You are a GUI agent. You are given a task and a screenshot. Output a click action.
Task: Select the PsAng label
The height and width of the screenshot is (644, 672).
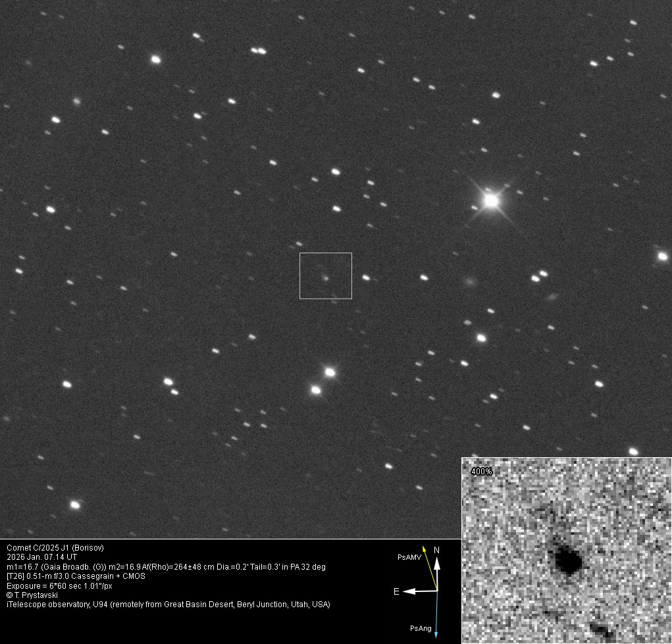(x=421, y=629)
